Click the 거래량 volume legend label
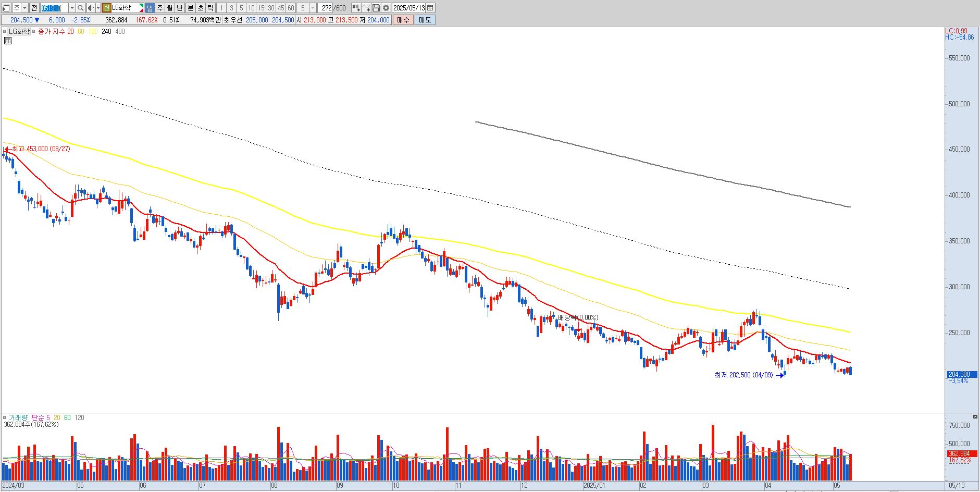Viewport: 980px width, 492px height. [18, 417]
